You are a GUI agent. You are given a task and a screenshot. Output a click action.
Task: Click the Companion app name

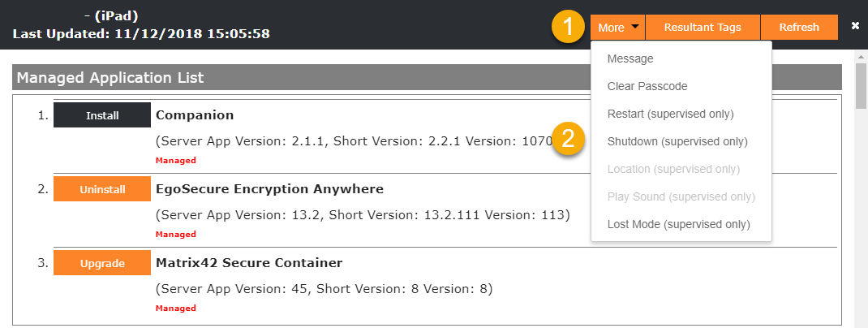195,115
